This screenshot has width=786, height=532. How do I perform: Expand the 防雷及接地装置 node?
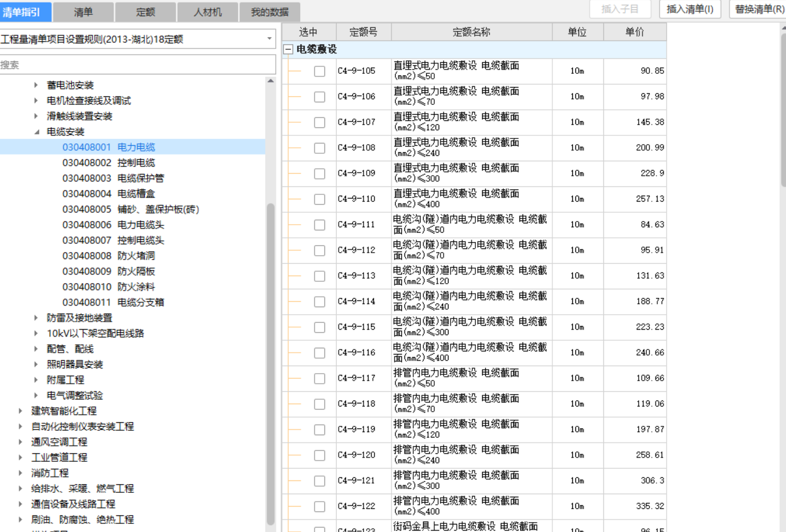tap(36, 318)
